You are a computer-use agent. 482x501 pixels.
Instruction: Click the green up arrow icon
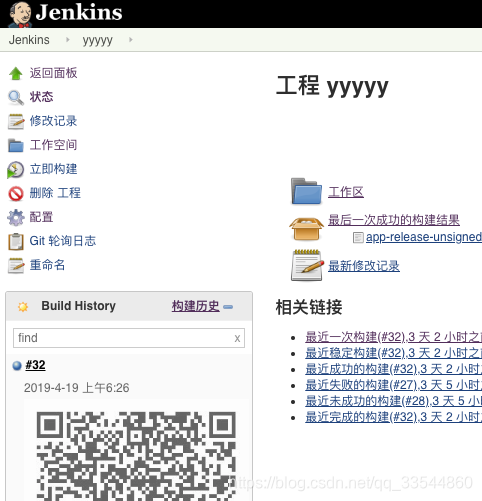tap(16, 73)
